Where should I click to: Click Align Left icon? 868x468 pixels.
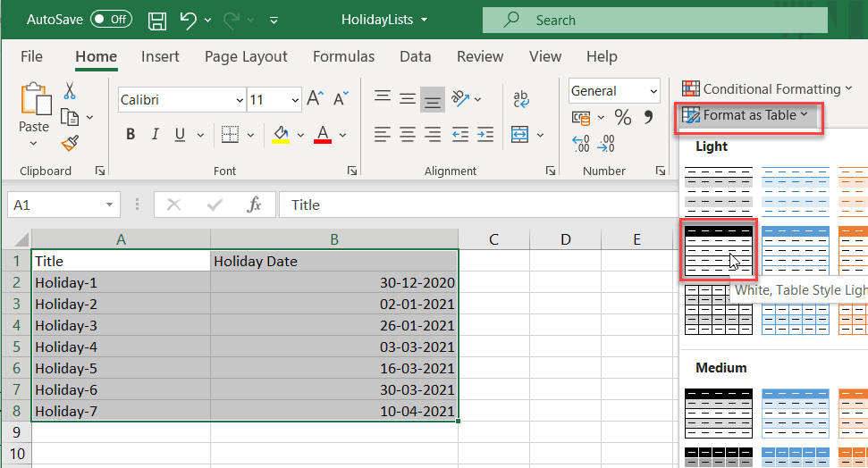(x=382, y=135)
